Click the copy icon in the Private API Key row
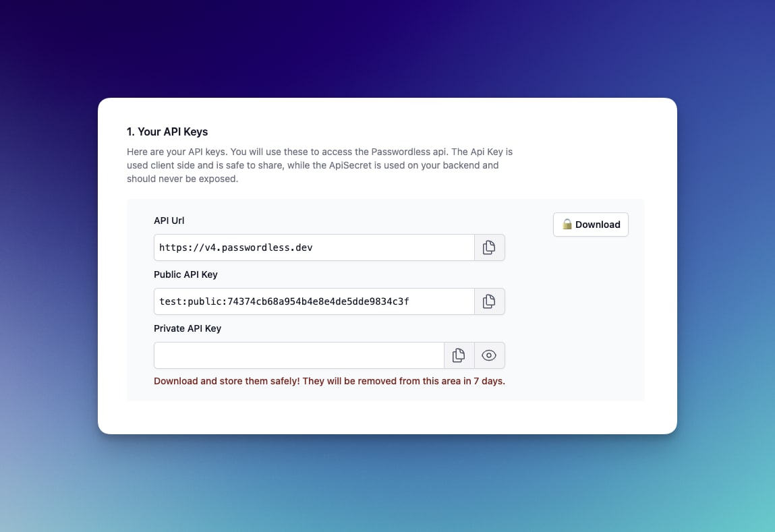The height and width of the screenshot is (532, 775). tap(459, 355)
